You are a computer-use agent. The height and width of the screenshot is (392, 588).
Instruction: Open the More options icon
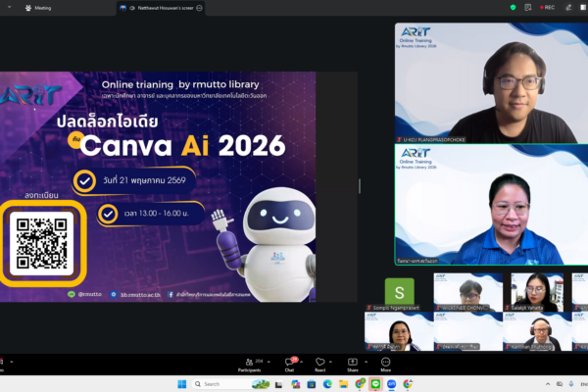tap(385, 362)
